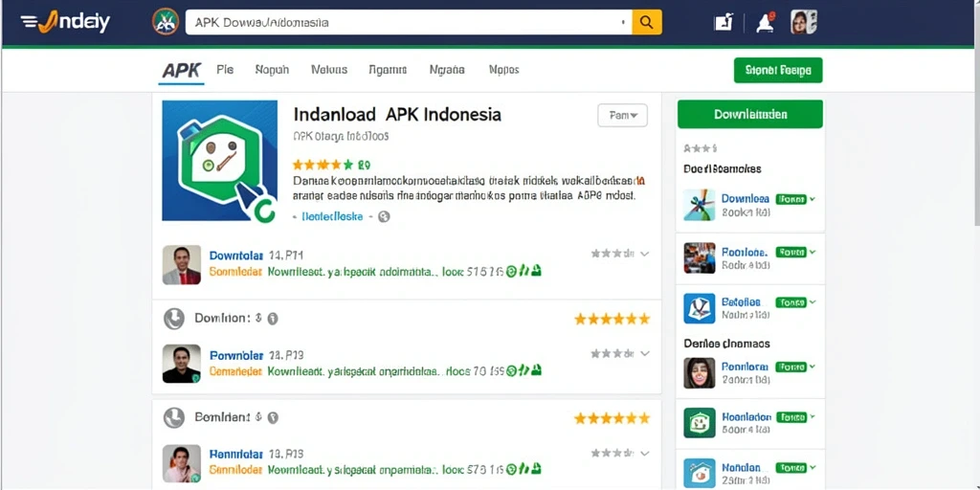
Task: Open the note icon in the top bar
Action: click(724, 23)
